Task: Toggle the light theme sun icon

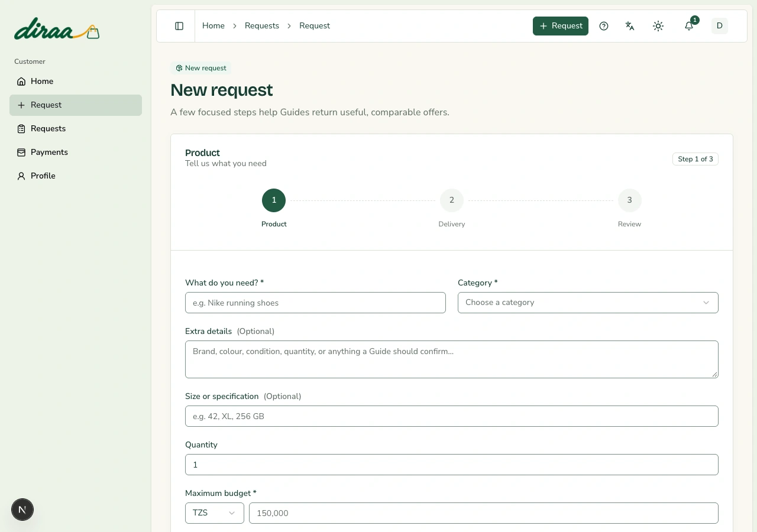Action: (658, 26)
